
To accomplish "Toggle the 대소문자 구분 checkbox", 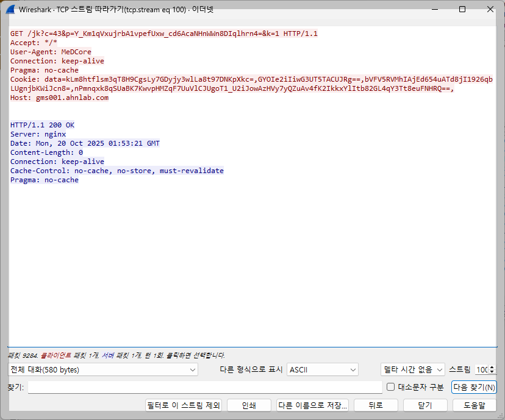I will point(390,387).
